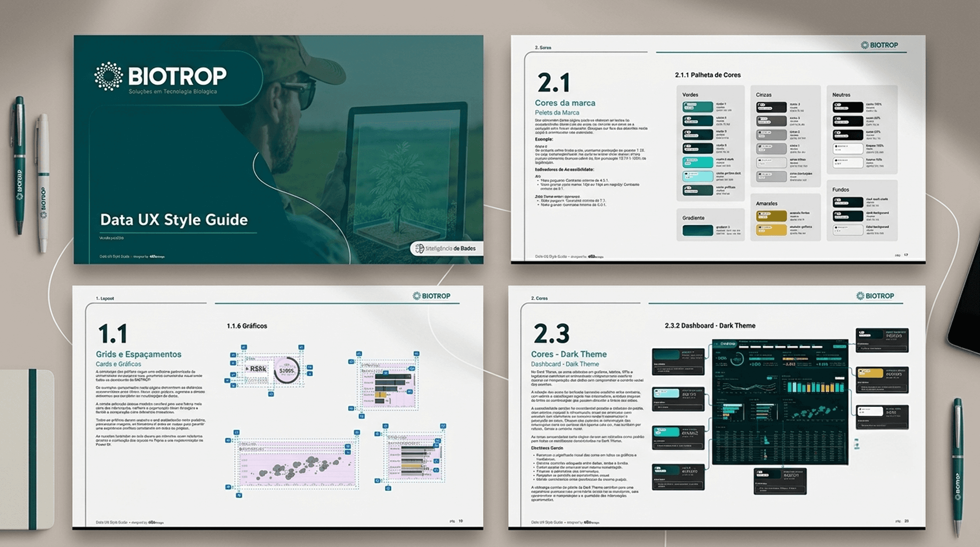Click the first swatch under Verdes
Viewport: 980px width, 547px height.
point(698,107)
